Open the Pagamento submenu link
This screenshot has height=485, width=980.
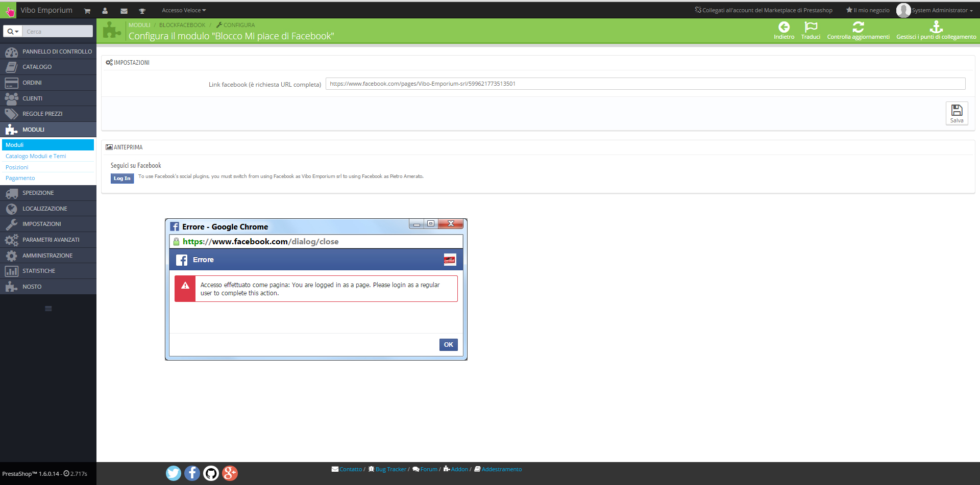click(20, 178)
